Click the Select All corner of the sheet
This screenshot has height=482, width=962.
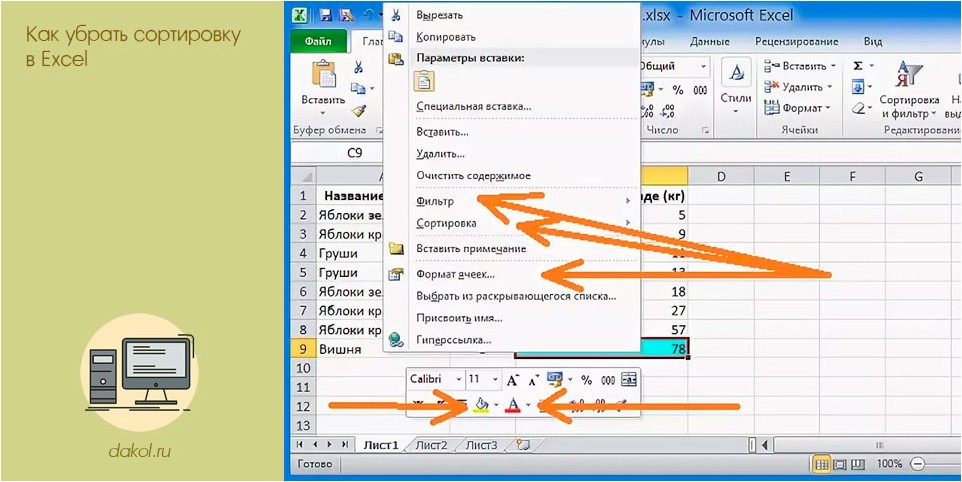tap(303, 177)
